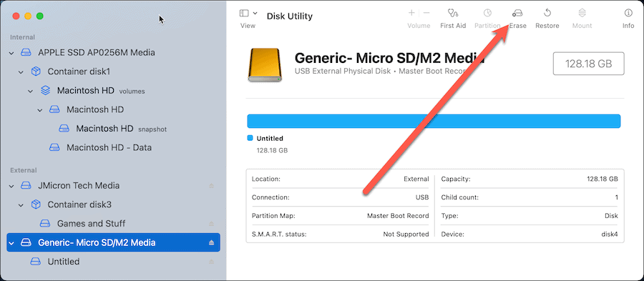
Task: Collapse Generic- Micro SD/M2 Media chevron
Action: pyautogui.click(x=12, y=243)
